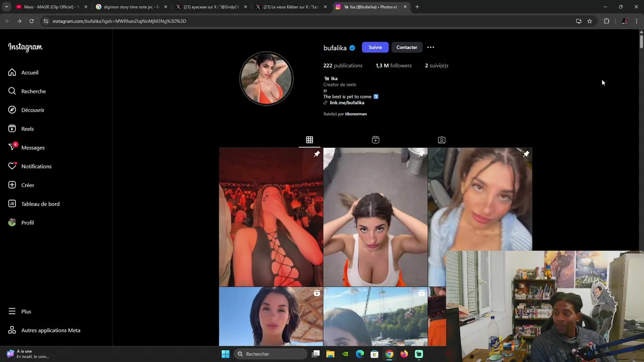Click reel icon on the beach post
This screenshot has height=362, width=644.
coord(316,293)
